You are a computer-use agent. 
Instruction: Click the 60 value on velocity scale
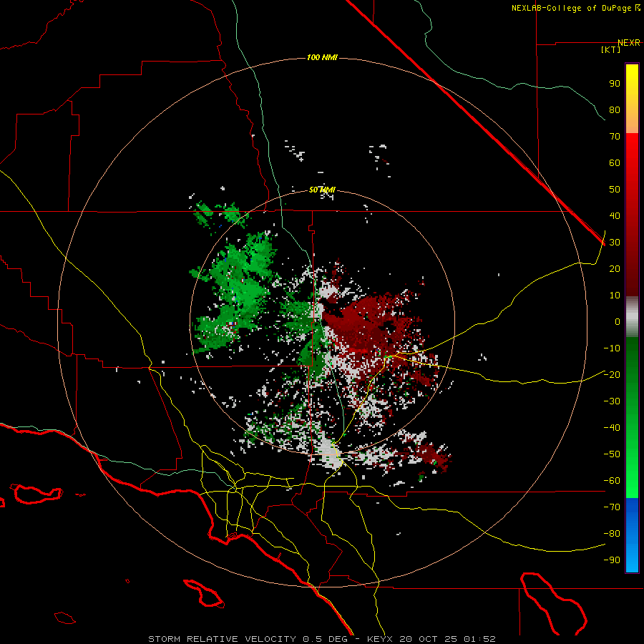click(615, 162)
